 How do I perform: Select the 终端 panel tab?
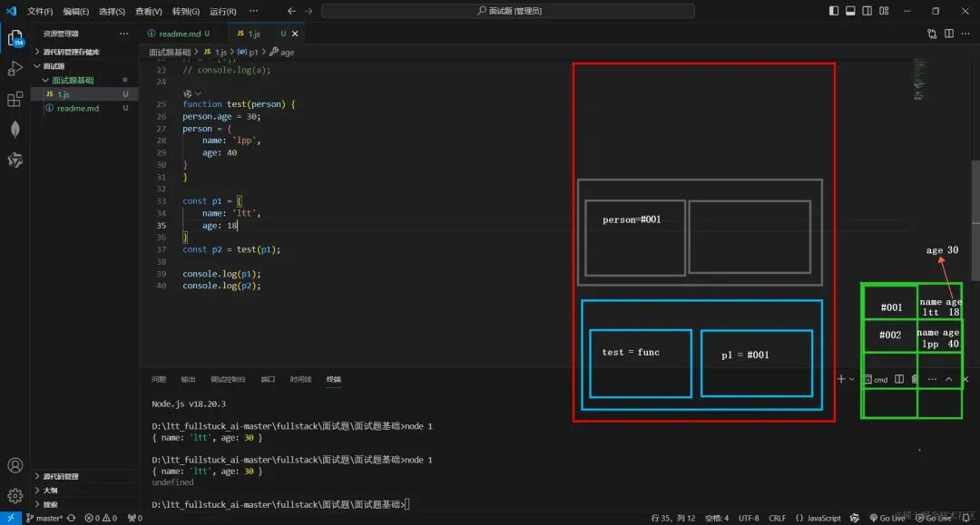[334, 380]
